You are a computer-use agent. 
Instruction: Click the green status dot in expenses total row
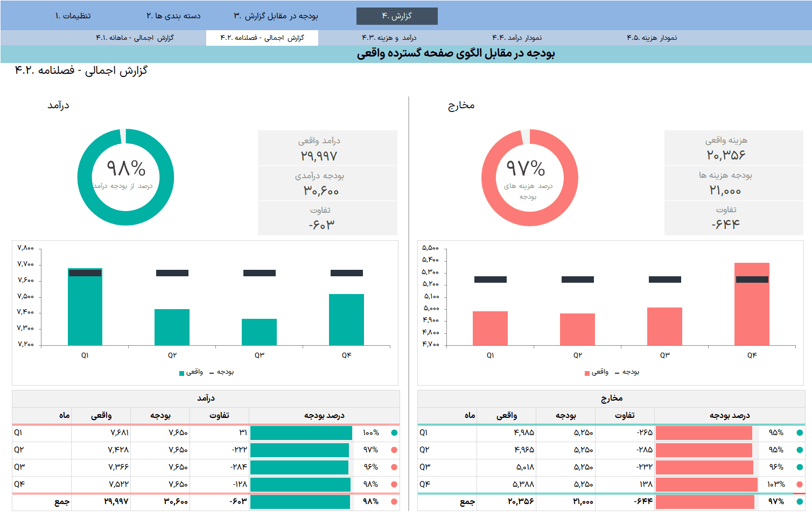800,501
